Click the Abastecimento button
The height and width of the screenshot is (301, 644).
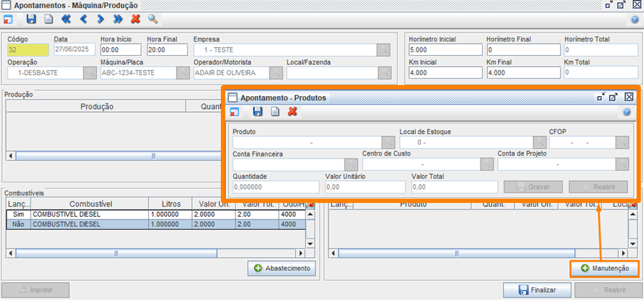click(x=282, y=269)
